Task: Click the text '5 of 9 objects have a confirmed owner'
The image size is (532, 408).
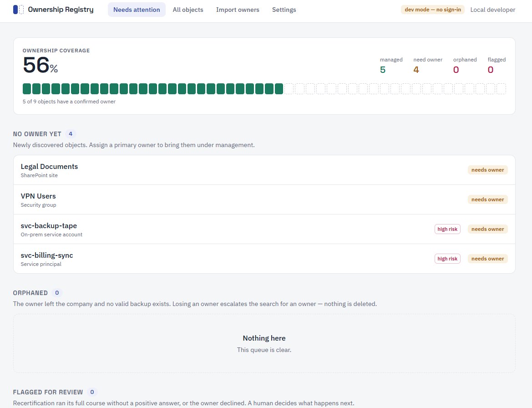Action: pyautogui.click(x=69, y=102)
